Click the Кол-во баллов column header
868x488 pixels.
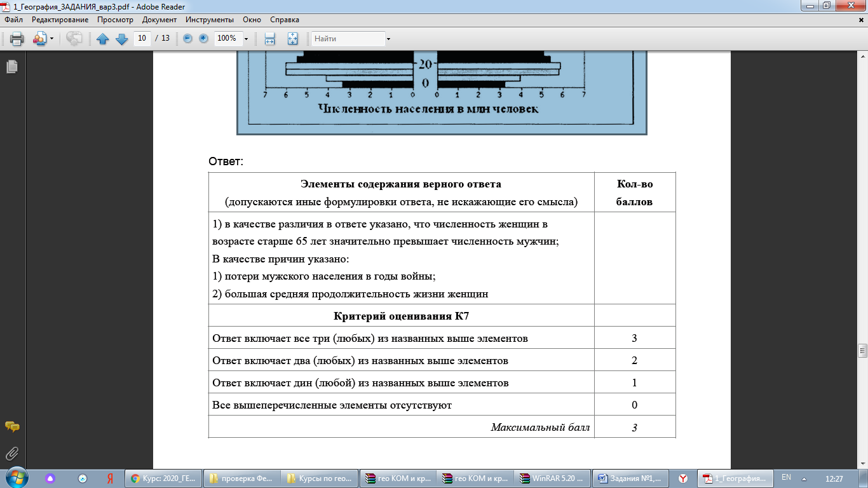[x=635, y=193]
